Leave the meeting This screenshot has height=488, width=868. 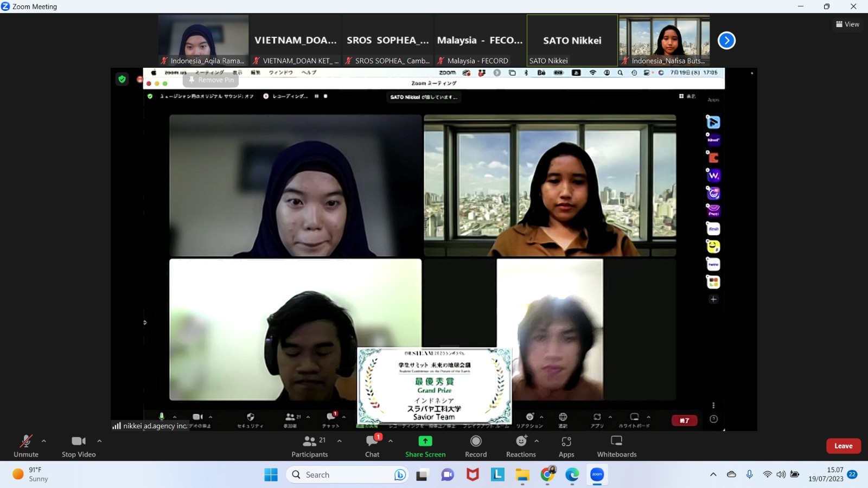pyautogui.click(x=843, y=446)
